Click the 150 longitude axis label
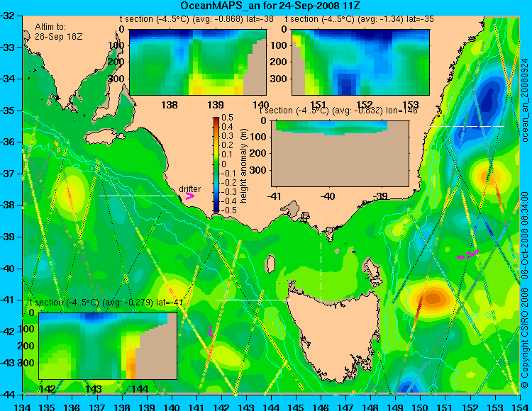Image resolution: width=532 pixels, height=411 pixels. pos(421,407)
